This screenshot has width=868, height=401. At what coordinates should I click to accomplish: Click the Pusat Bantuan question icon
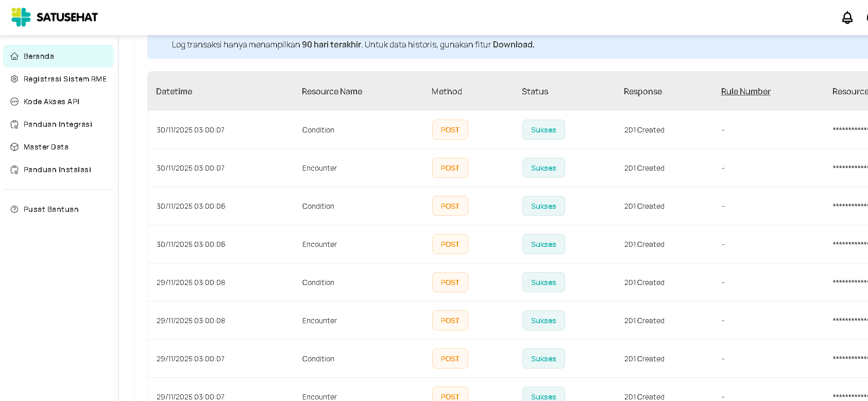pyautogui.click(x=14, y=209)
